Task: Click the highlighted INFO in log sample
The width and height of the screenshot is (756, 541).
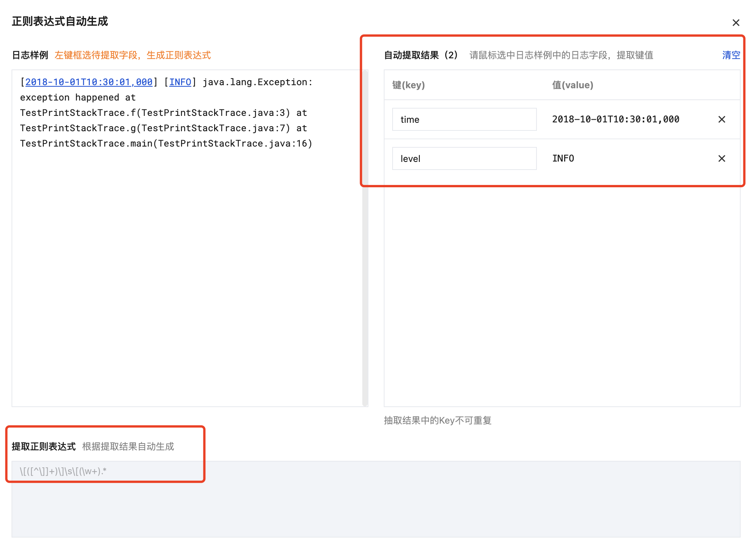Action: pyautogui.click(x=180, y=82)
